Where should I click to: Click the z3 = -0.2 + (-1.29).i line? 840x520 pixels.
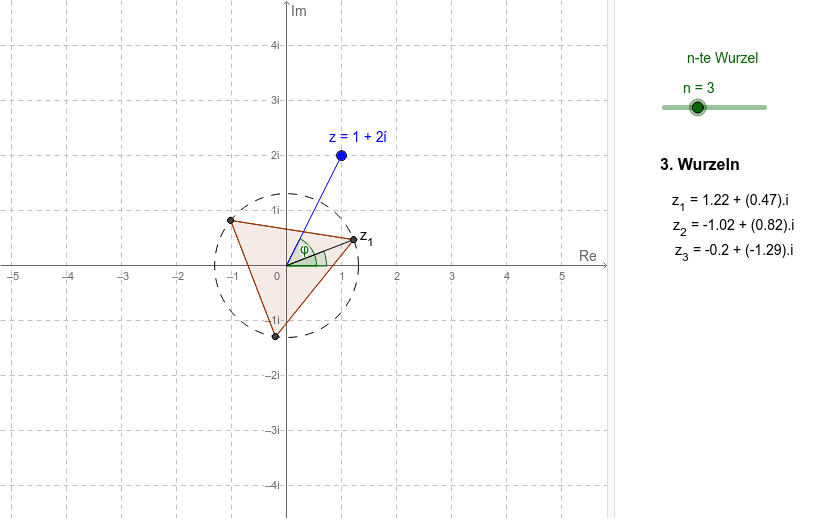(734, 251)
